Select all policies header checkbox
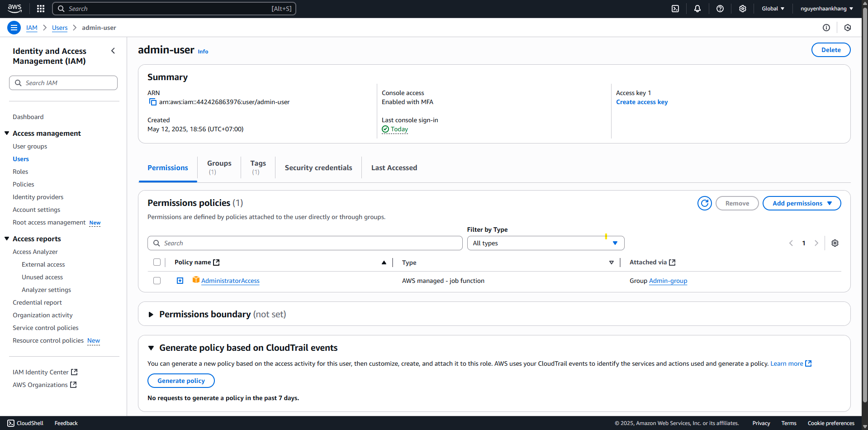The image size is (868, 430). click(x=157, y=262)
